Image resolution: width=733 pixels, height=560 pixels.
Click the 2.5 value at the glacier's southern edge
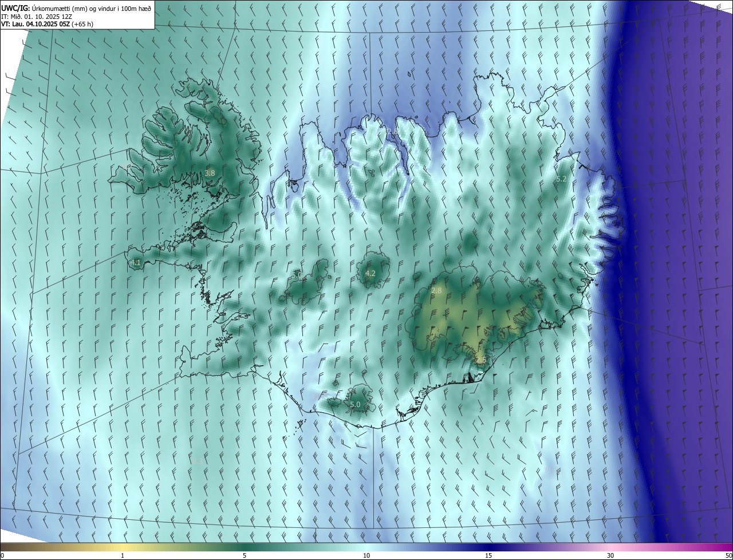click(480, 360)
